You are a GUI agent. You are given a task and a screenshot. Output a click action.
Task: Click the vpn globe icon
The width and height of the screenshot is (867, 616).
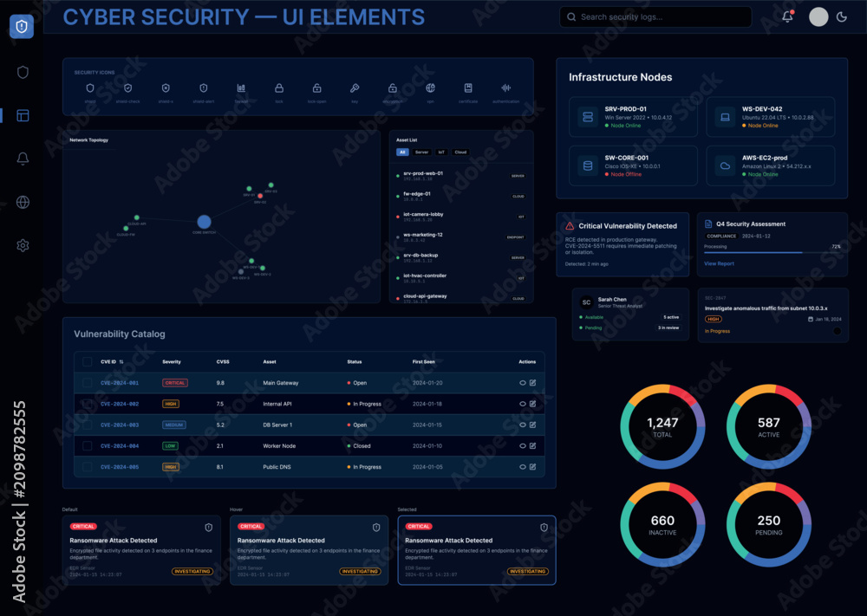point(430,88)
